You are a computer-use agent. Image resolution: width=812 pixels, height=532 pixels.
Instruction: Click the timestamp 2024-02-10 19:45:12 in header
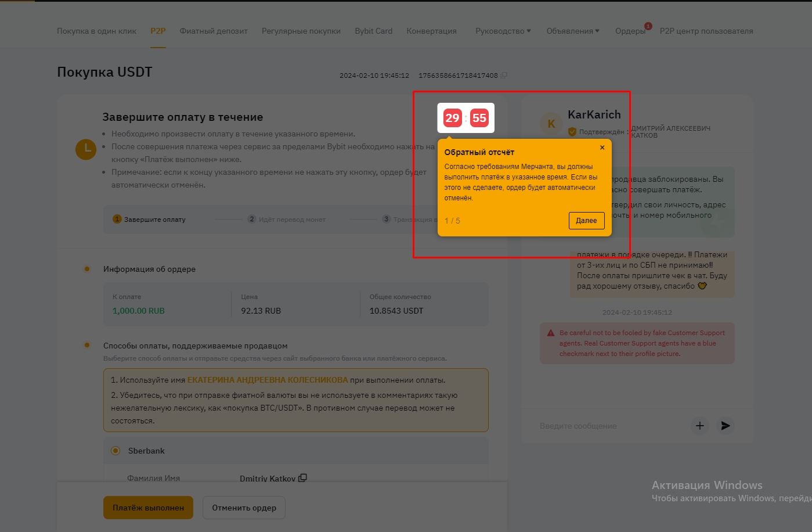[x=374, y=76]
